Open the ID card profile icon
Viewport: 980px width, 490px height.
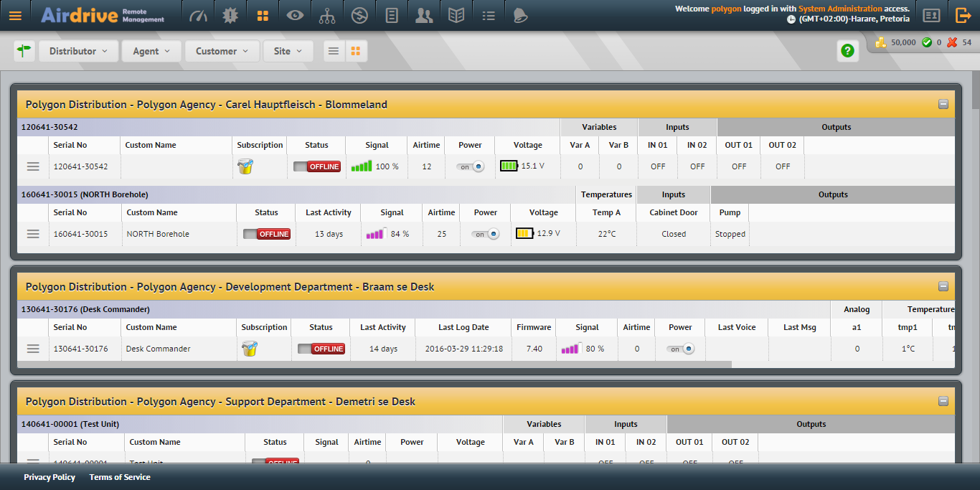point(931,15)
